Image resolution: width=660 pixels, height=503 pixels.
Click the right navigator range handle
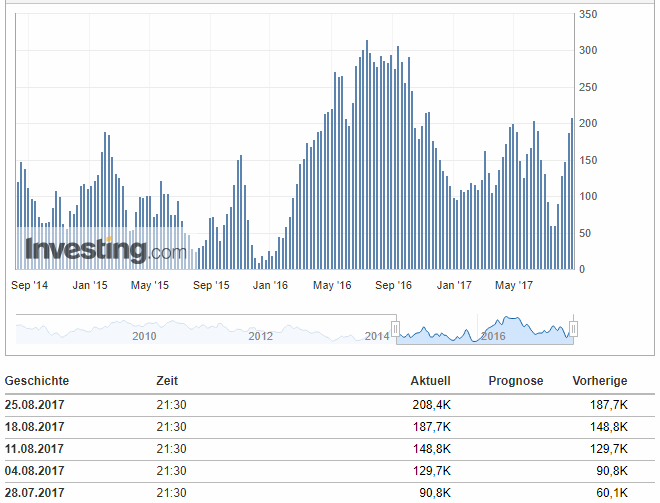574,329
